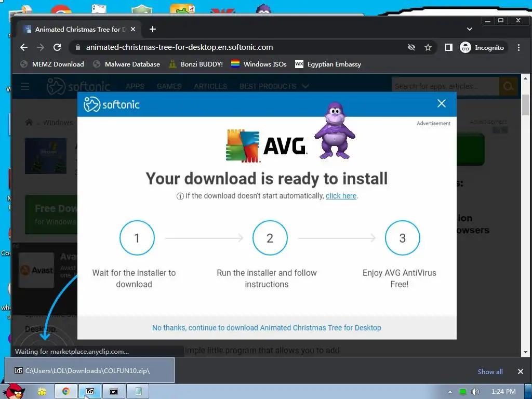Click the Angry Birds Start button
The image size is (532, 399).
(14, 392)
